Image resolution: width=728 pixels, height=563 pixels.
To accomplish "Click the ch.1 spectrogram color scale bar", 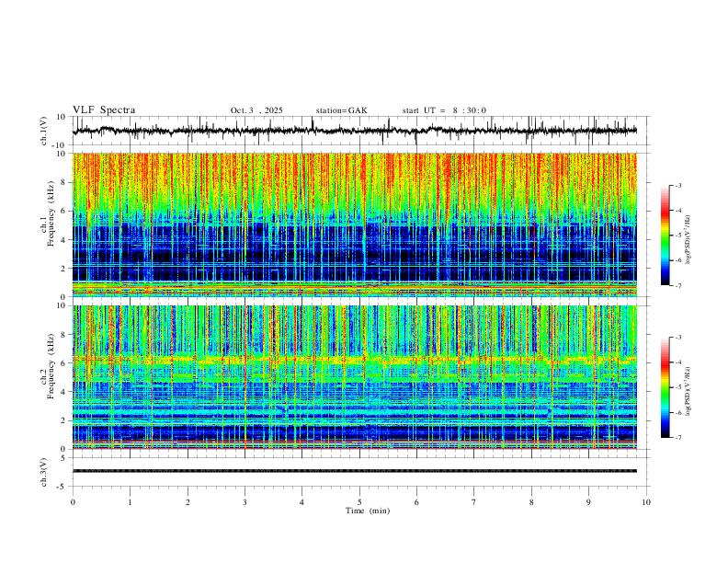I will pos(665,236).
